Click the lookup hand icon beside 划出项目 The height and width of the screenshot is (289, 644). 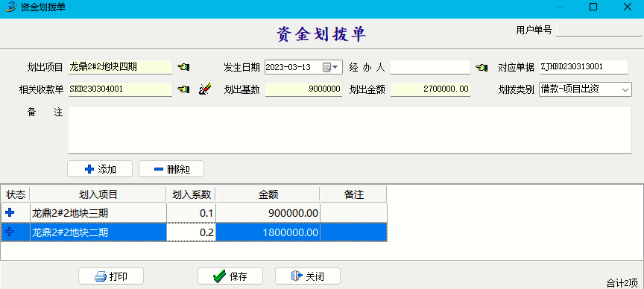tap(183, 67)
